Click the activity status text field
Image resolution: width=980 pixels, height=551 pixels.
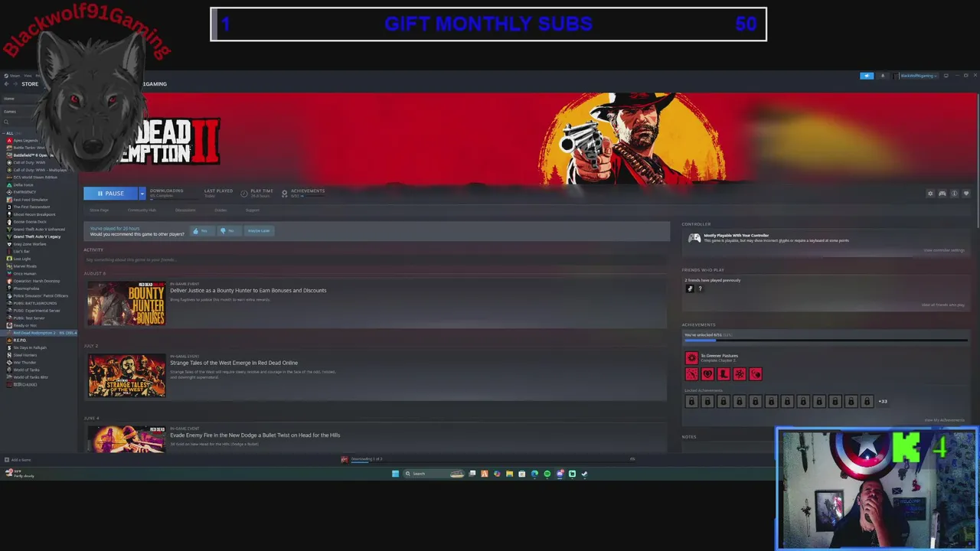pyautogui.click(x=375, y=260)
